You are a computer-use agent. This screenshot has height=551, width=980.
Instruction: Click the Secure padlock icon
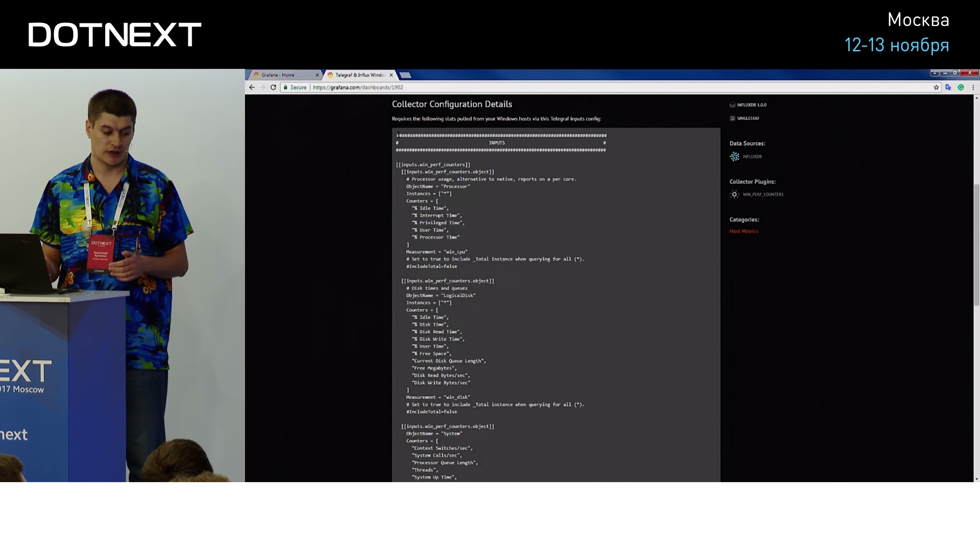coord(286,87)
